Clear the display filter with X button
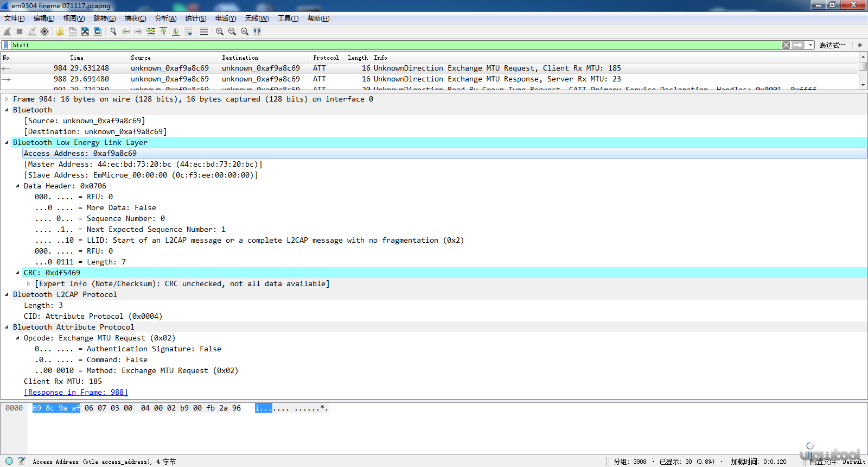Screen dimensions: 868x467 [x=786, y=45]
